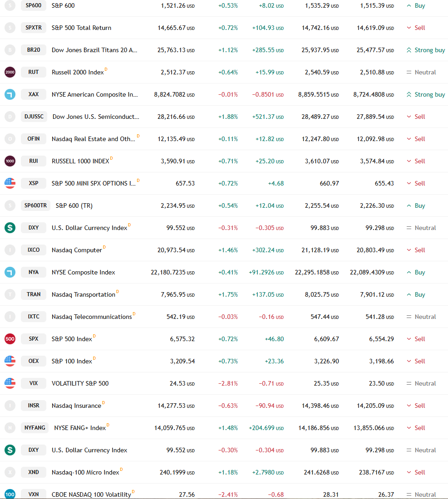Click high value 8,025.75 USD for TRAN
Screen dimensions: 448x499
[x=322, y=295]
